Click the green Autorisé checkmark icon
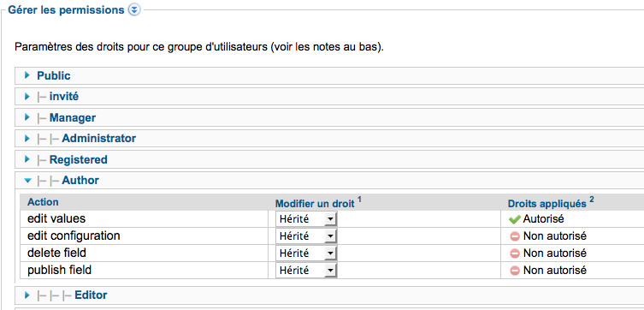The height and width of the screenshot is (310, 644). (514, 219)
